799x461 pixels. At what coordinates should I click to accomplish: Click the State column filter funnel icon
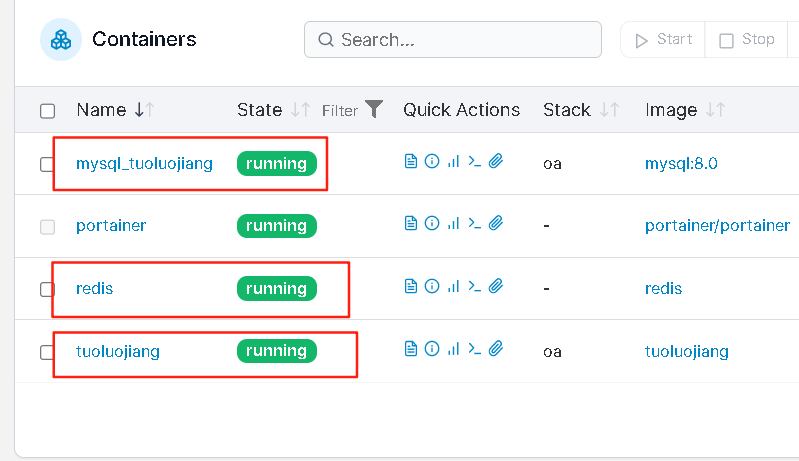[374, 109]
